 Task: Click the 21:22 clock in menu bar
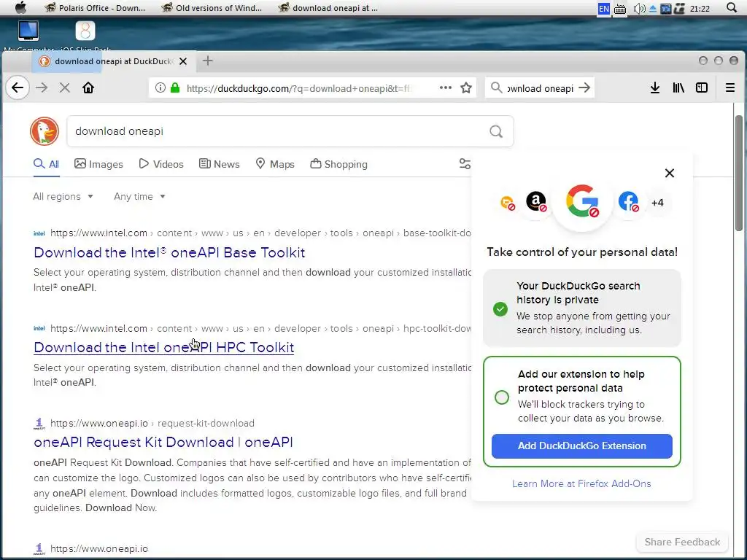700,8
